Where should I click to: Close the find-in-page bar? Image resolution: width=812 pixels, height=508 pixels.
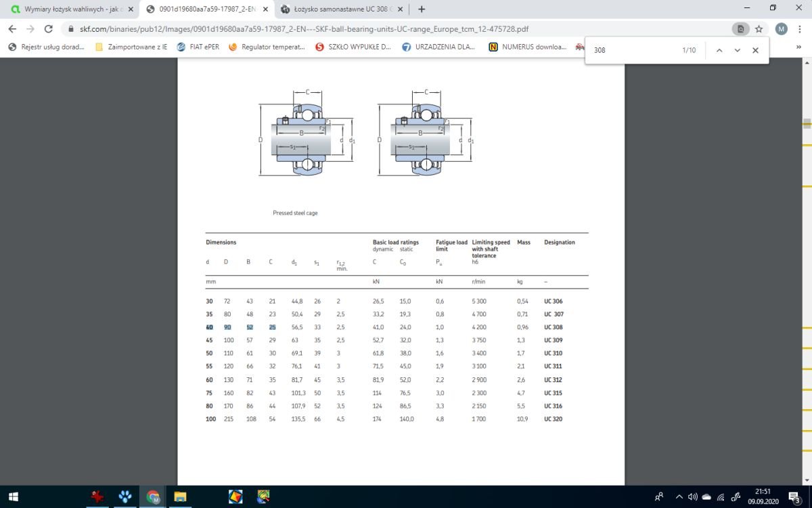(756, 50)
